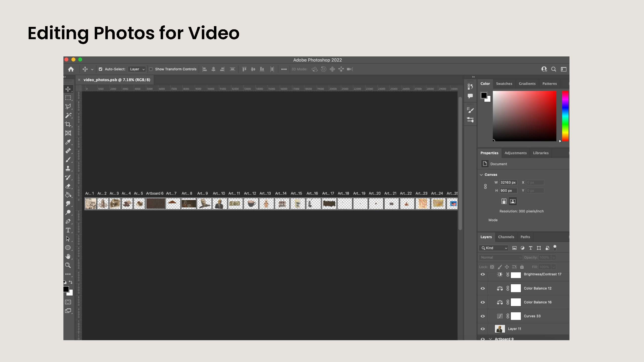Select the Paint Bucket tool
644x362 pixels.
(68, 195)
